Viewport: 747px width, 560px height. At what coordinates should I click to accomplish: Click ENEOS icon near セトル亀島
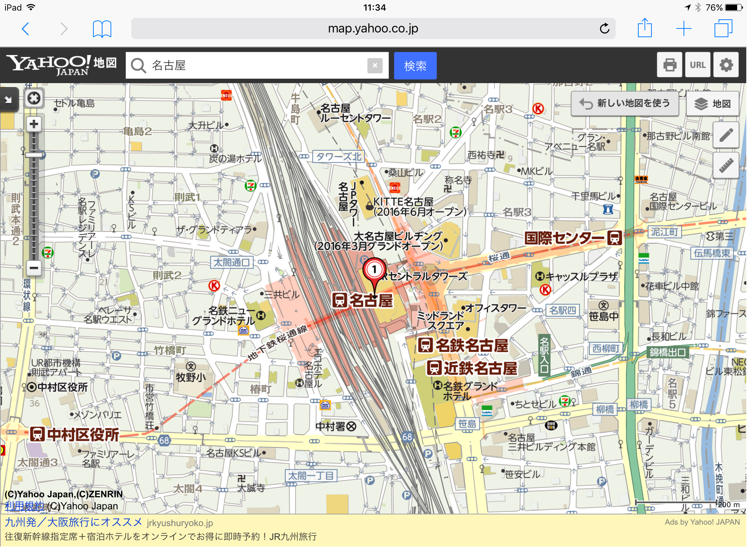[x=226, y=96]
